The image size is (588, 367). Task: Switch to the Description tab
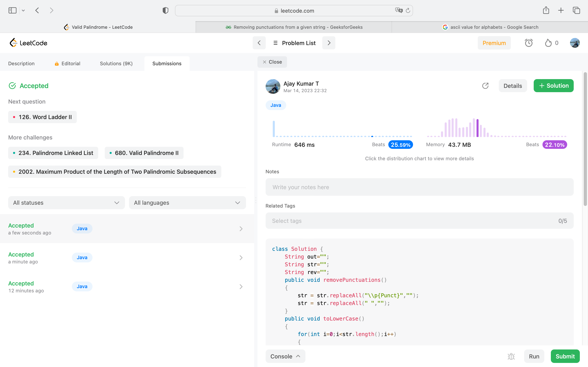pos(21,64)
